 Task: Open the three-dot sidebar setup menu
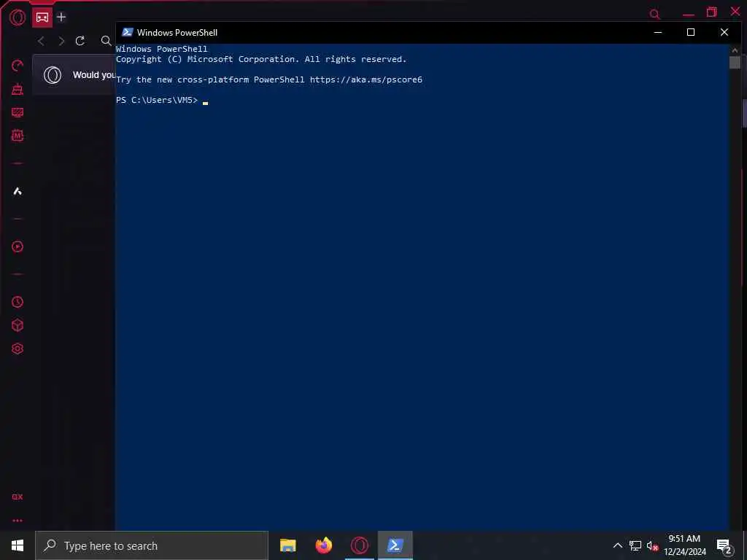point(18,521)
